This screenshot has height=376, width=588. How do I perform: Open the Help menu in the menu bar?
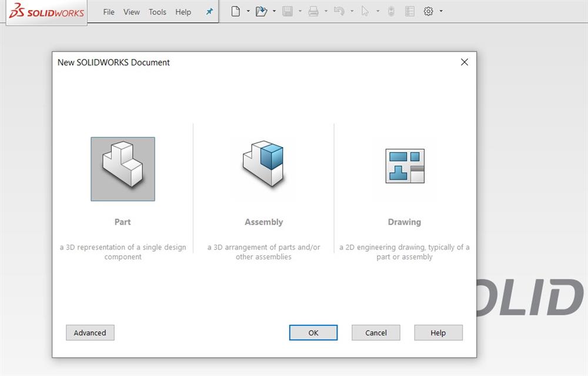183,12
